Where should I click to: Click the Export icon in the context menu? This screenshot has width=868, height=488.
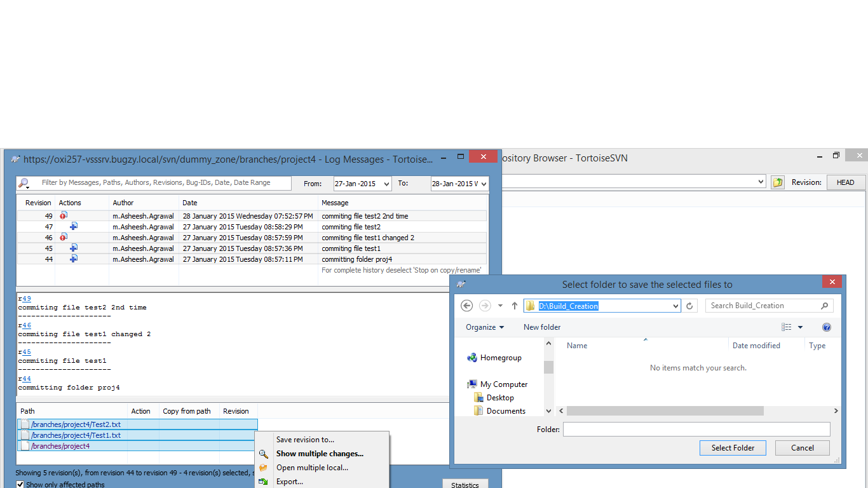(x=264, y=482)
